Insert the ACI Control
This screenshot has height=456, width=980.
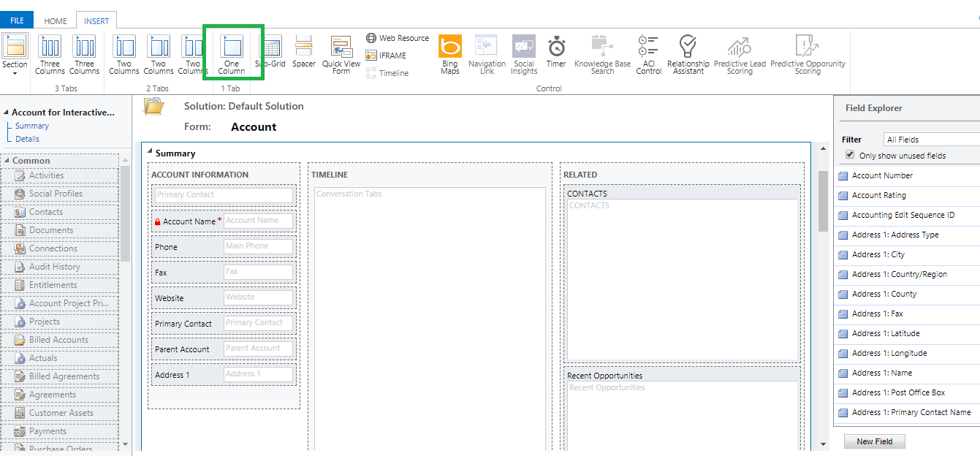pyautogui.click(x=648, y=55)
